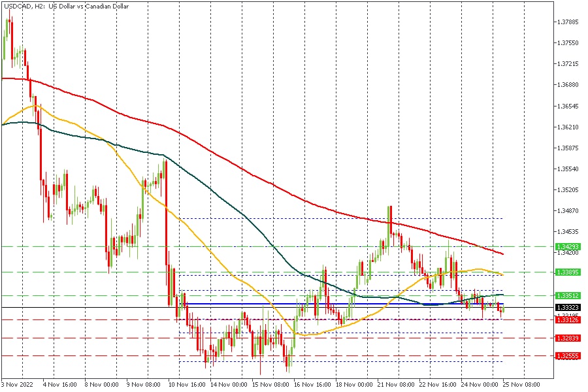Select the 9 Nov 08:00 time label
This screenshot has height=392, width=588.
point(143,385)
